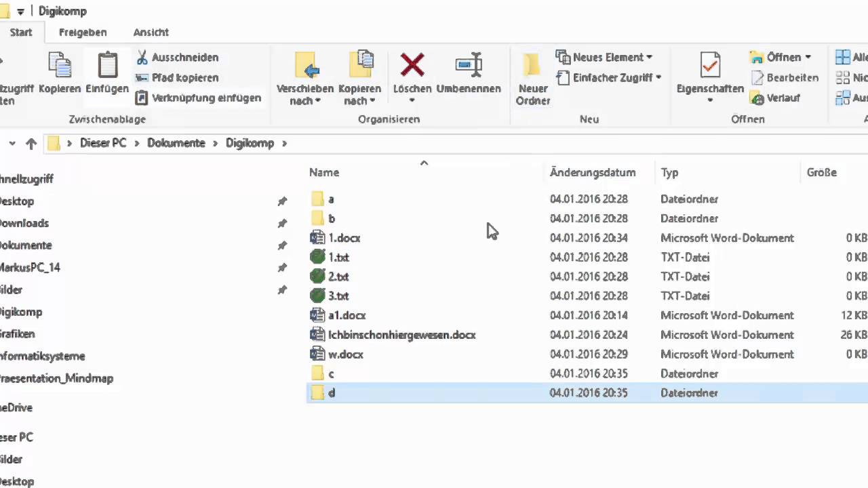Click date 04.01.2016 20:14 cell
This screenshot has width=868, height=488.
pyautogui.click(x=589, y=315)
